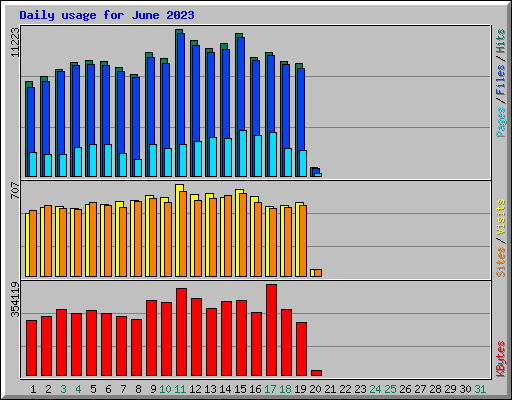Click the tallest red KBytes bar for day 17
The image size is (512, 400).
[271, 330]
